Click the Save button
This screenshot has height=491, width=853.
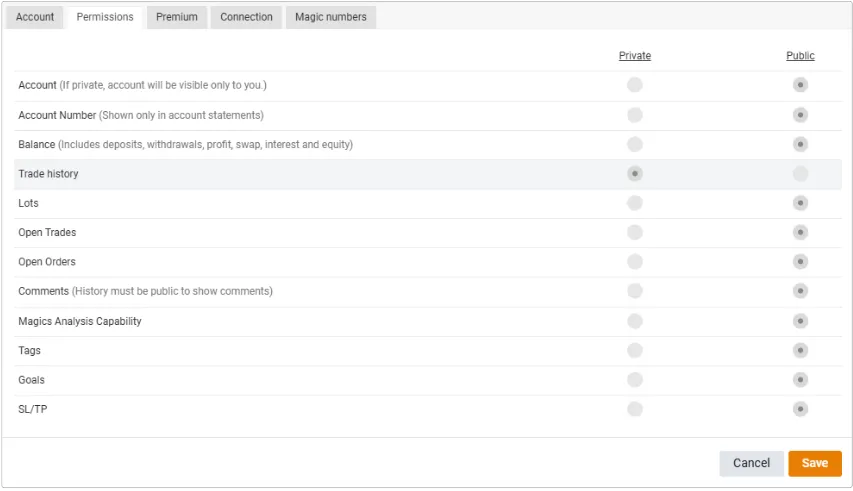click(814, 463)
